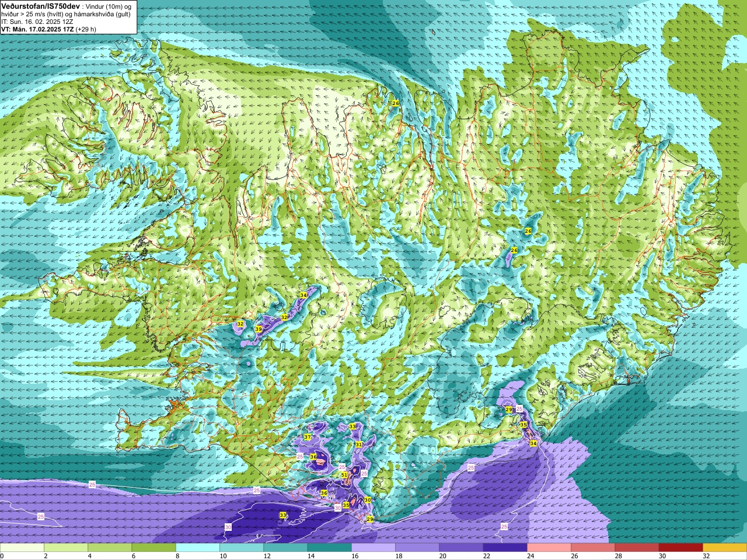This screenshot has width=747, height=560.
Task: Click the 12–14 m/s teal legend swatch
Action: point(285,548)
